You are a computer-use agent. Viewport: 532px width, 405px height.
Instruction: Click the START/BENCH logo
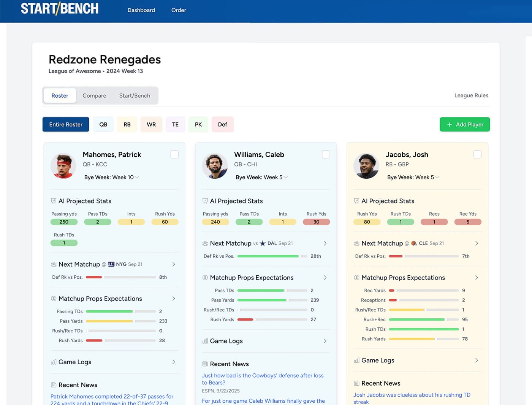click(x=60, y=9)
